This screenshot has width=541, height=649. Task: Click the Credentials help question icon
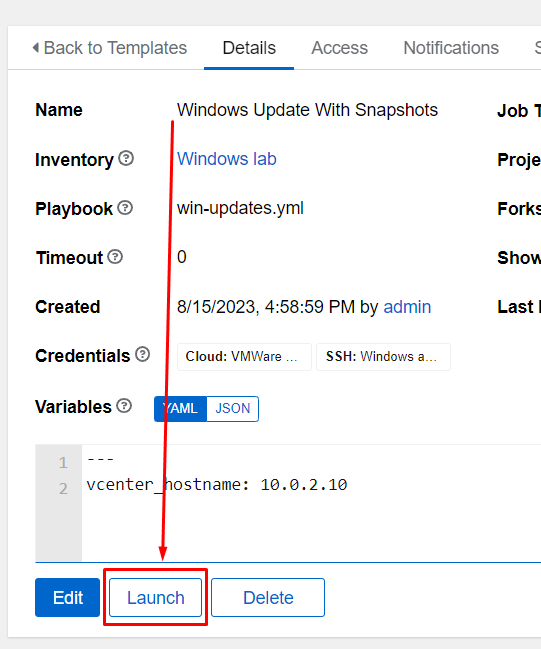(142, 355)
